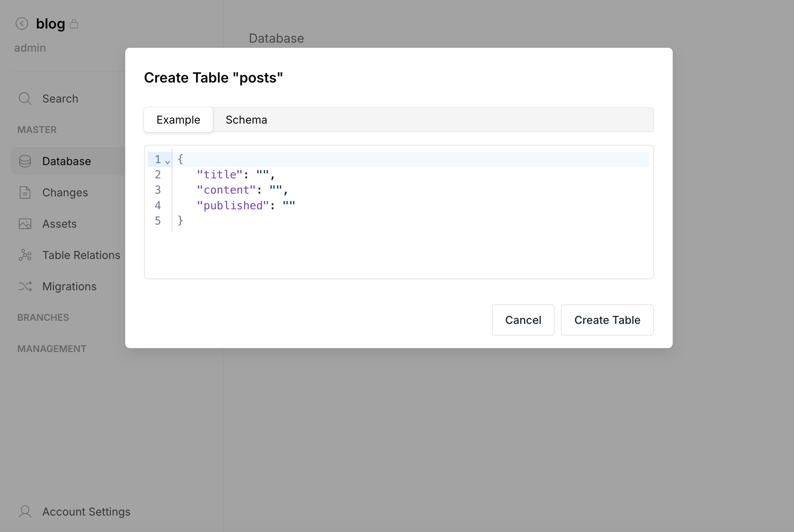Viewport: 794px width, 532px height.
Task: Select the MASTER section label
Action: click(x=37, y=129)
